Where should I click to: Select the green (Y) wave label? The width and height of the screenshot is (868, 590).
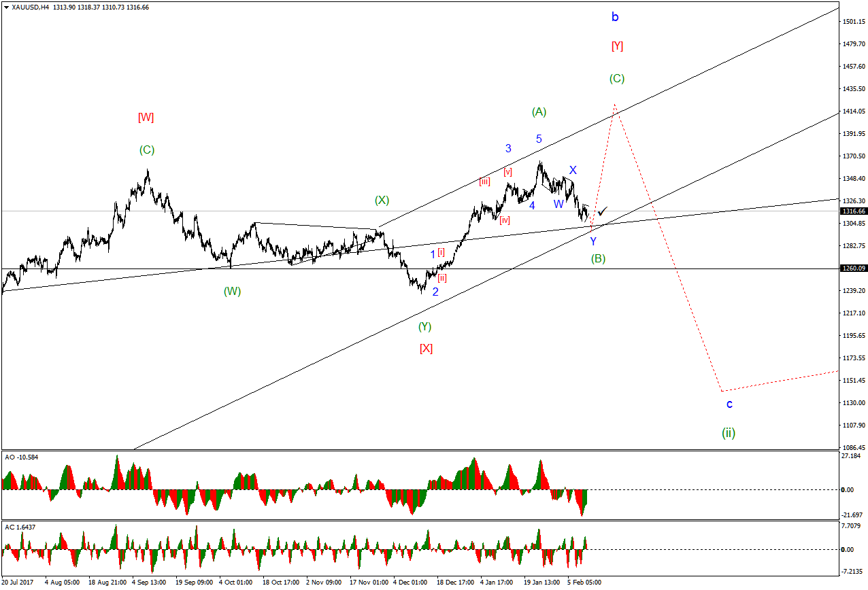click(x=424, y=327)
